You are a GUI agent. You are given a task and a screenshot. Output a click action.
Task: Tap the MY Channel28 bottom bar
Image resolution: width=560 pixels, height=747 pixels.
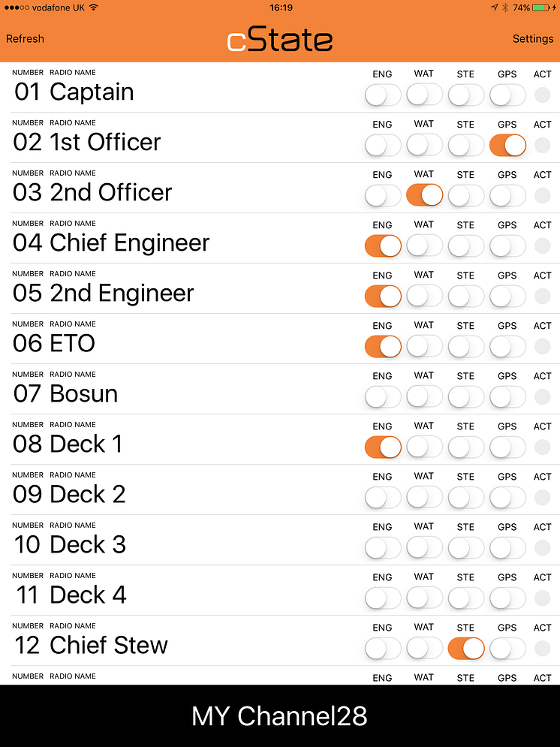click(x=280, y=716)
